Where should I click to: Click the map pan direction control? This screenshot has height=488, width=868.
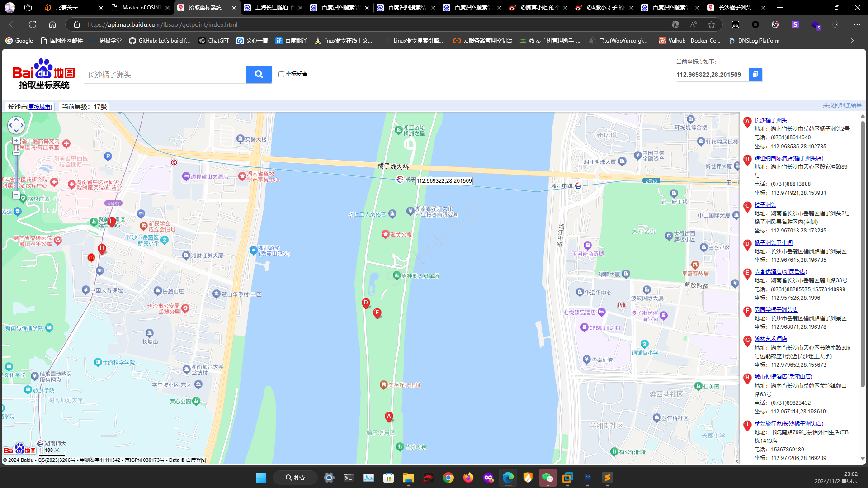pyautogui.click(x=16, y=125)
